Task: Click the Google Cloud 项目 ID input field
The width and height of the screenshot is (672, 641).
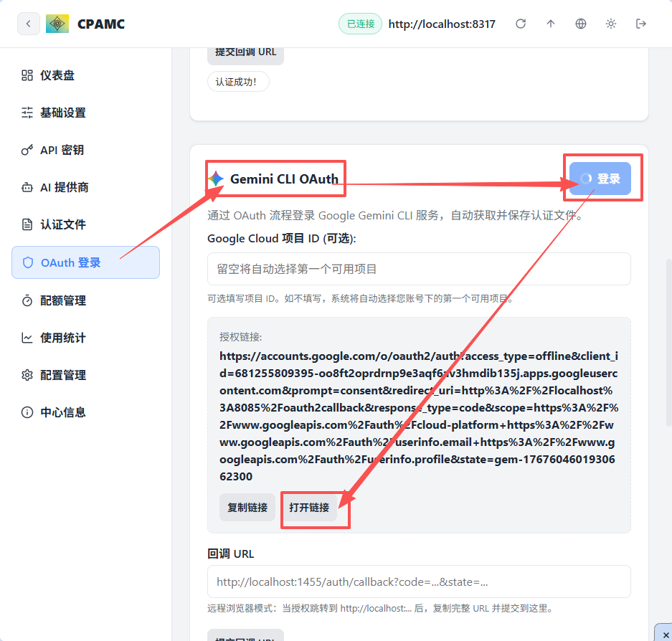Action: (x=419, y=269)
